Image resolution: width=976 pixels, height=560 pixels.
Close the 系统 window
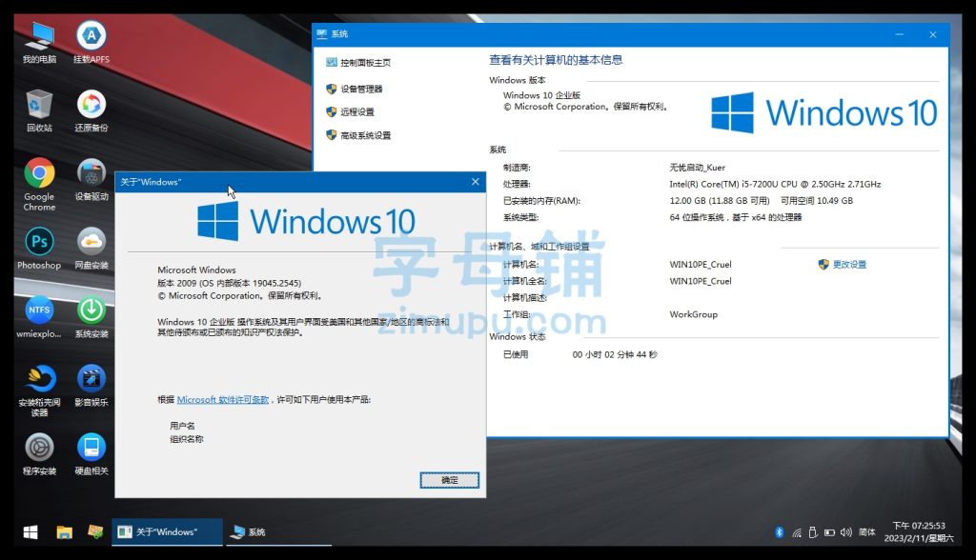932,34
